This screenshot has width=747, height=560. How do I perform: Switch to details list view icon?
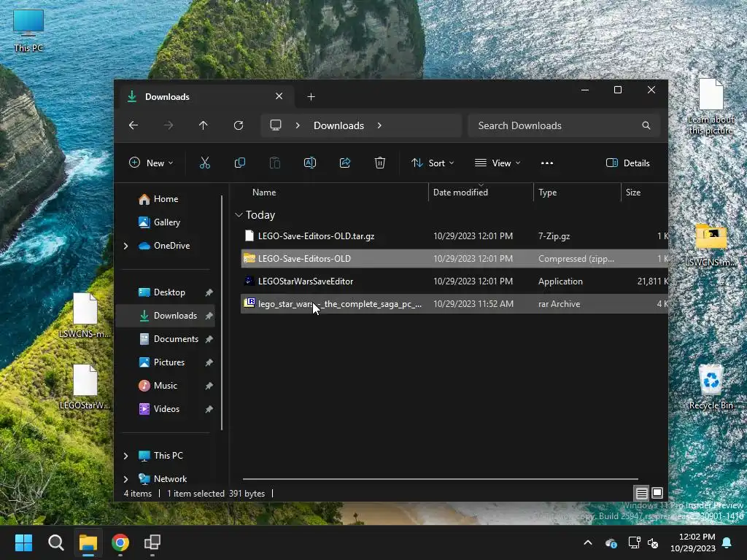coord(642,493)
